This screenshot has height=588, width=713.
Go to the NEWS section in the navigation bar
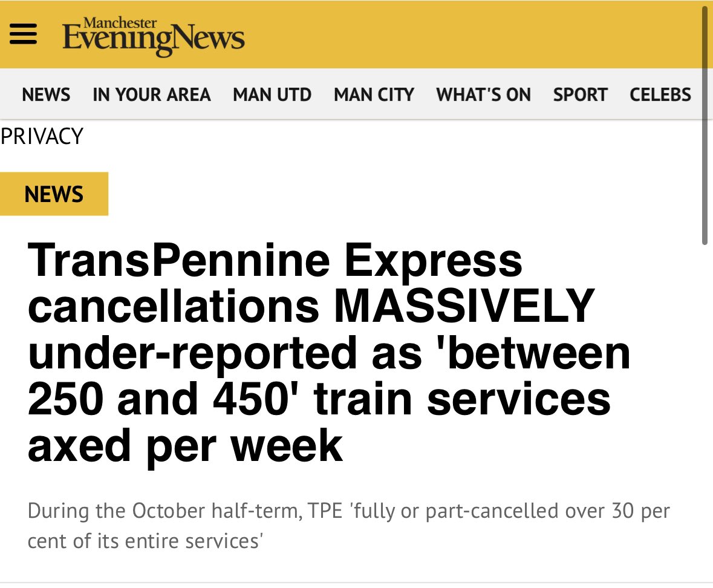click(x=46, y=94)
